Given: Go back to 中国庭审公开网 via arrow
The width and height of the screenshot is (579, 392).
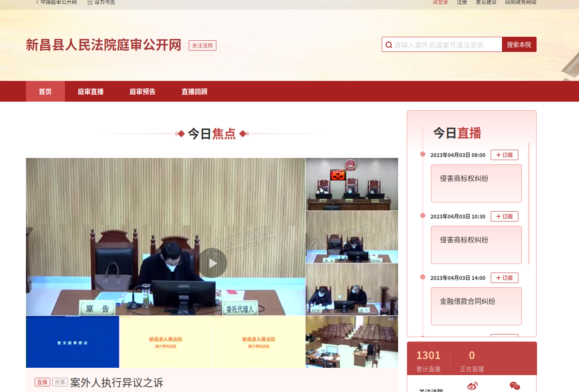Looking at the screenshot, I should pos(37,2).
